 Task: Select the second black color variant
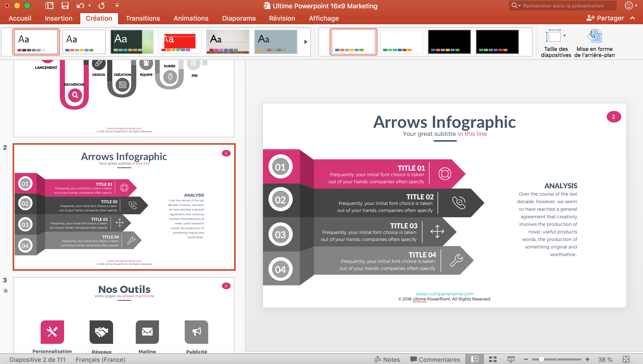(497, 42)
